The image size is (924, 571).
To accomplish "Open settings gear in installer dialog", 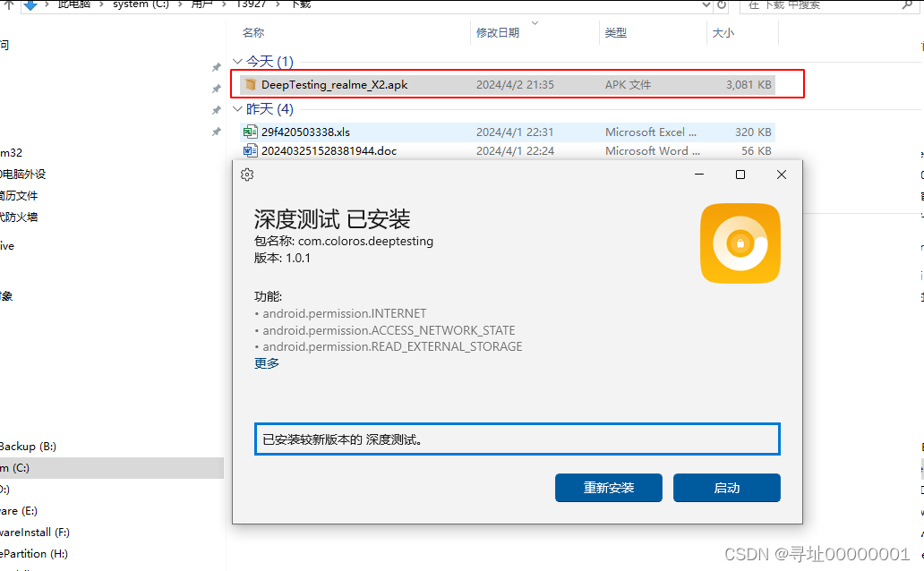I will [247, 175].
